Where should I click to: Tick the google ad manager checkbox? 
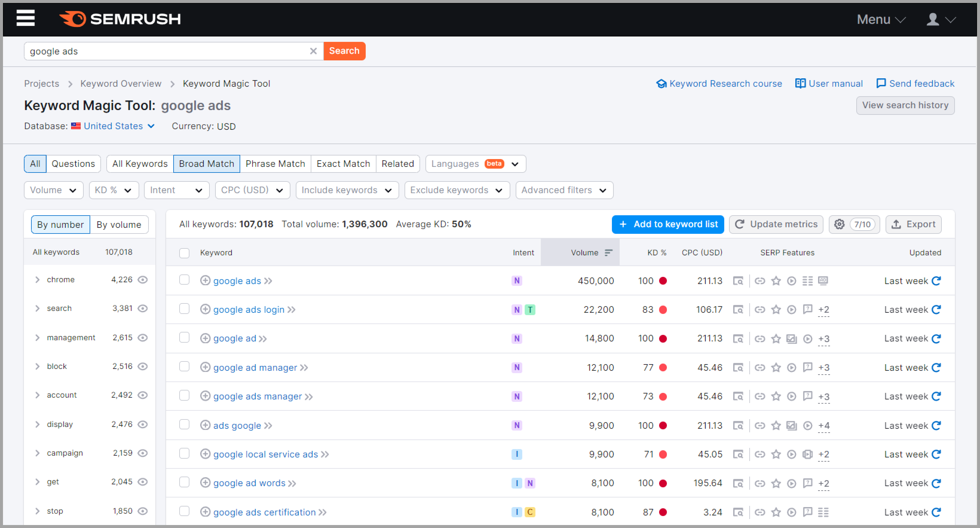[184, 366]
